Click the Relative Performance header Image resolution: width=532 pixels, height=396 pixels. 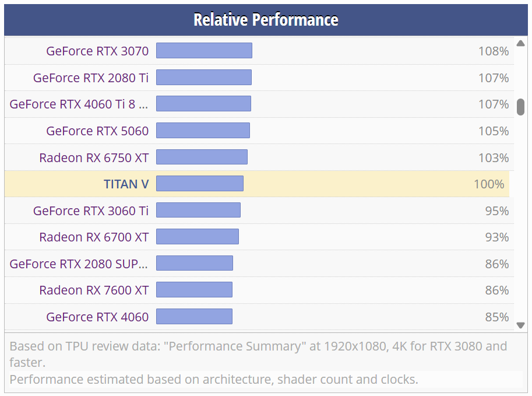click(x=266, y=20)
